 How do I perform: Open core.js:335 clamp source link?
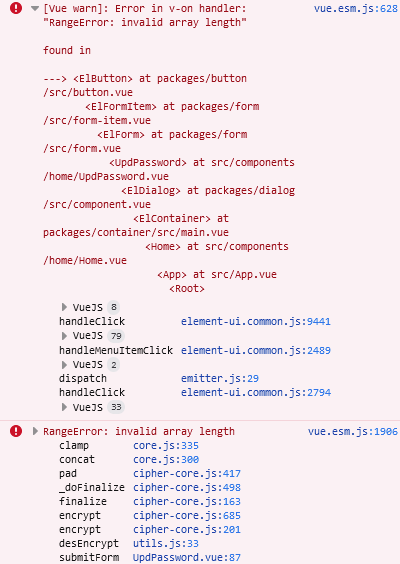[x=166, y=446]
